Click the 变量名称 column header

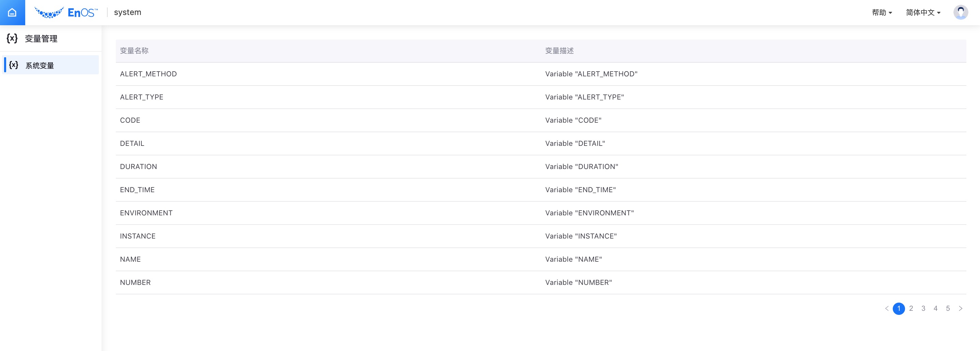pyautogui.click(x=134, y=50)
